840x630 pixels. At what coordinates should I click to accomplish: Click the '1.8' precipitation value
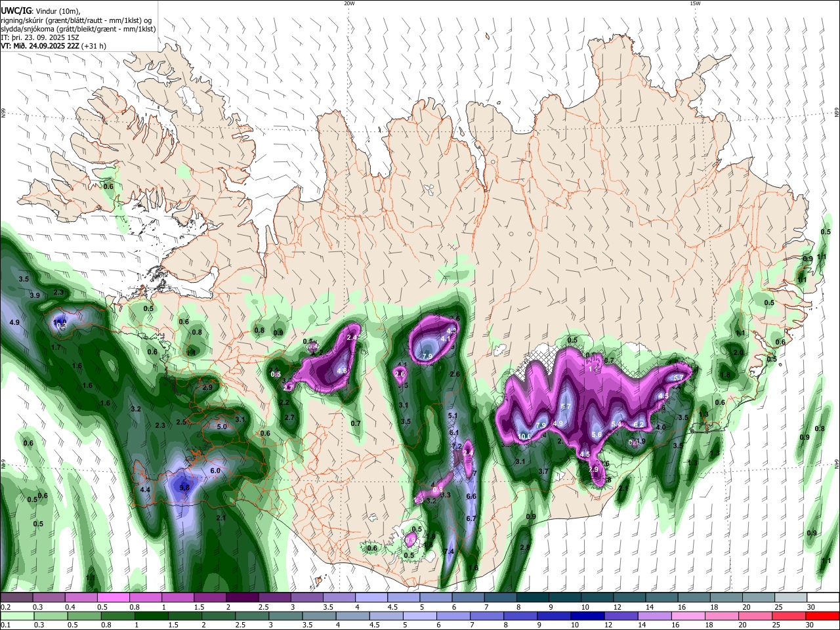(x=725, y=375)
